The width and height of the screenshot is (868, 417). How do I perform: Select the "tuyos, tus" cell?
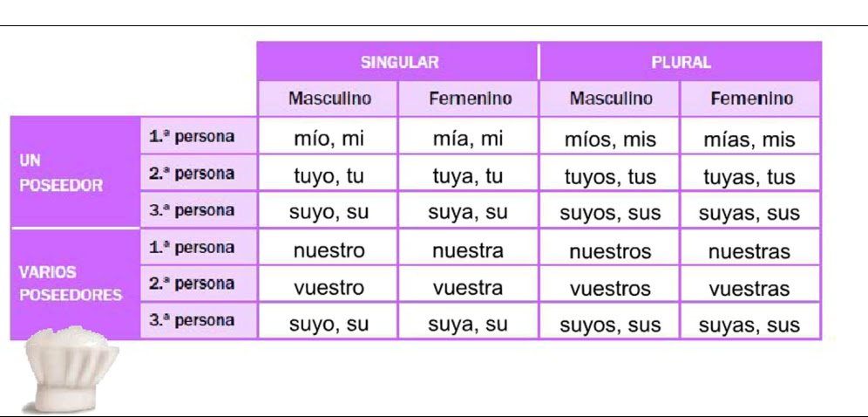click(610, 175)
